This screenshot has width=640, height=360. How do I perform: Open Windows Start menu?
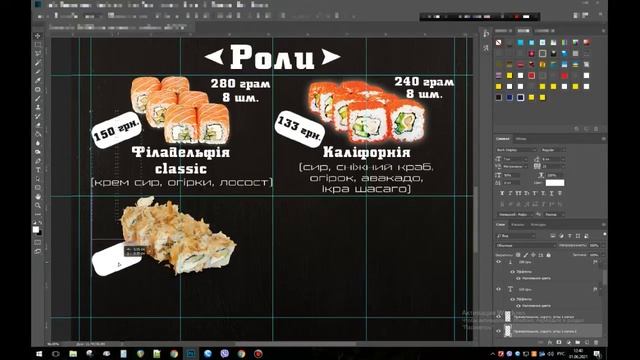coord(39,353)
